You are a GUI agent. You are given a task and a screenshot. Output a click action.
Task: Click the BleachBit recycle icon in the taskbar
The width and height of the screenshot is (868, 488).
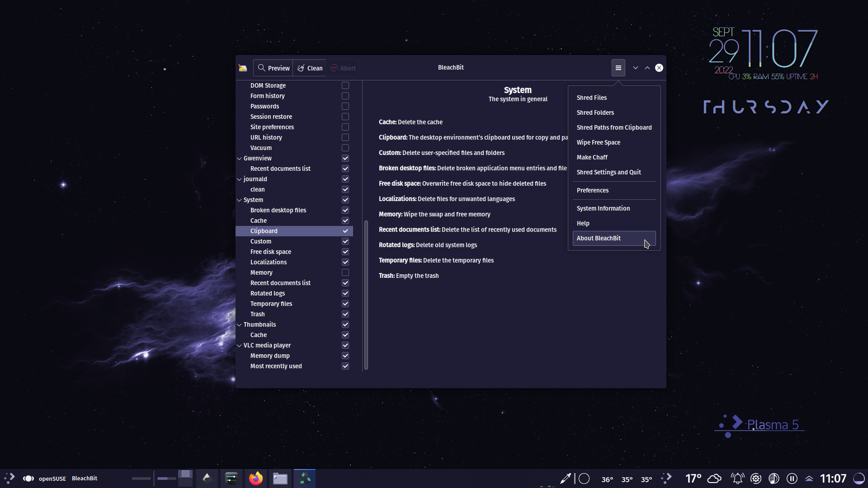tap(305, 478)
